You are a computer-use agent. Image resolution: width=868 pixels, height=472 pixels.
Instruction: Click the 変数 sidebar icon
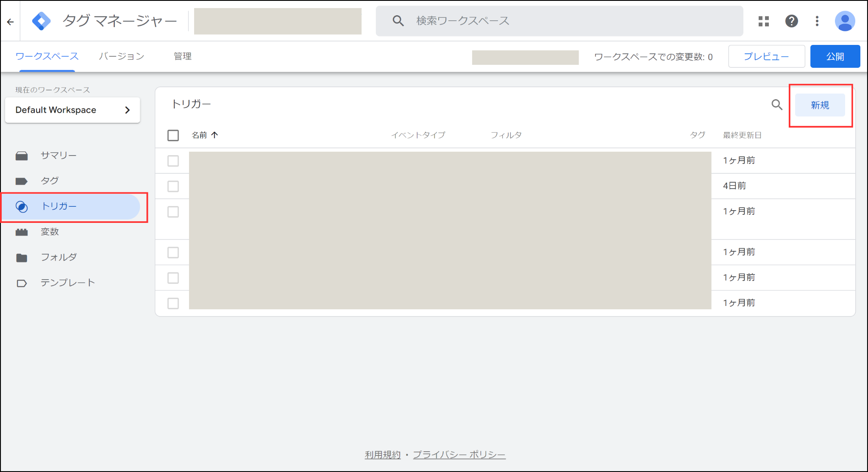pyautogui.click(x=22, y=232)
